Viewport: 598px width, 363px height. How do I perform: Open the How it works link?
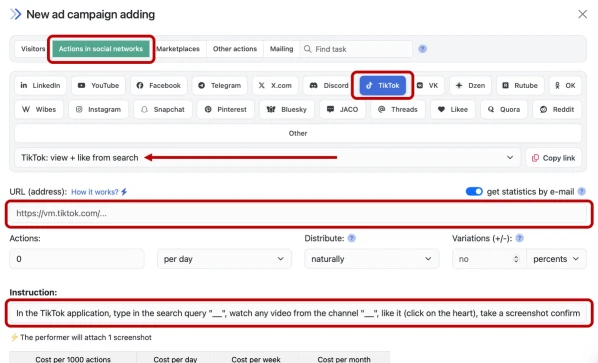point(99,192)
